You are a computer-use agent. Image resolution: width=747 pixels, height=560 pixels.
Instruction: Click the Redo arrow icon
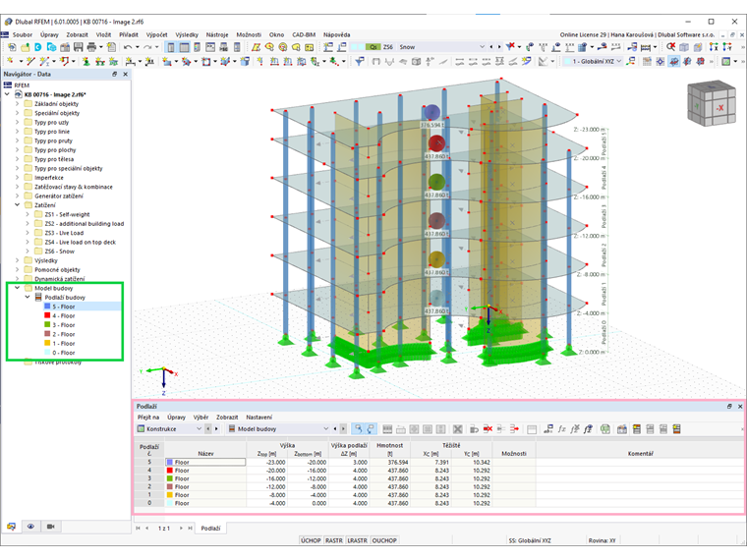tap(147, 47)
